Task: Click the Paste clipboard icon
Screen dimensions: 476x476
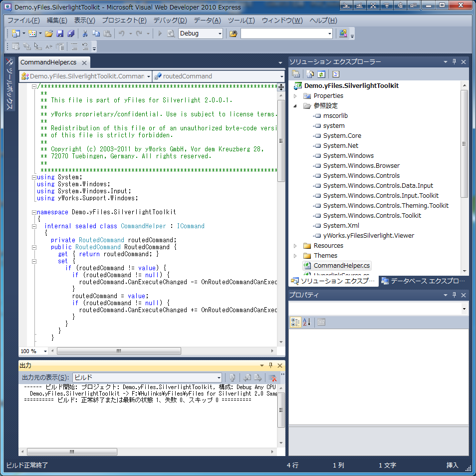Action: (x=107, y=33)
